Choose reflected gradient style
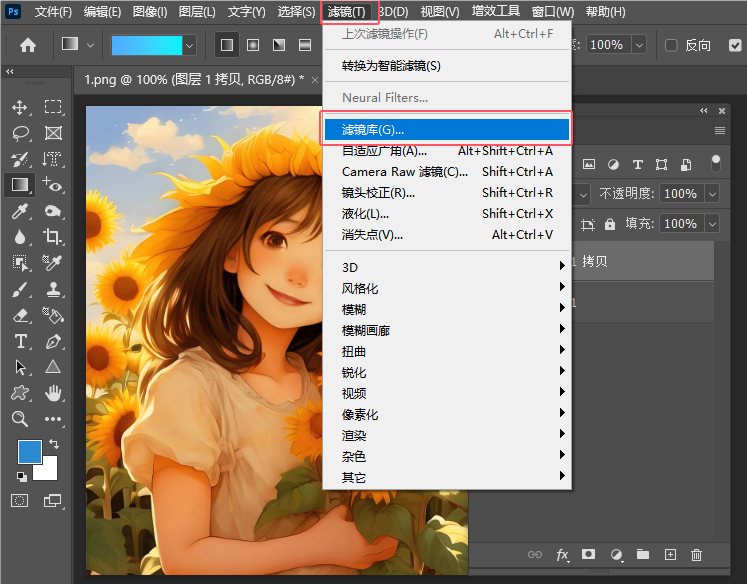The height and width of the screenshot is (584, 747). coord(305,45)
